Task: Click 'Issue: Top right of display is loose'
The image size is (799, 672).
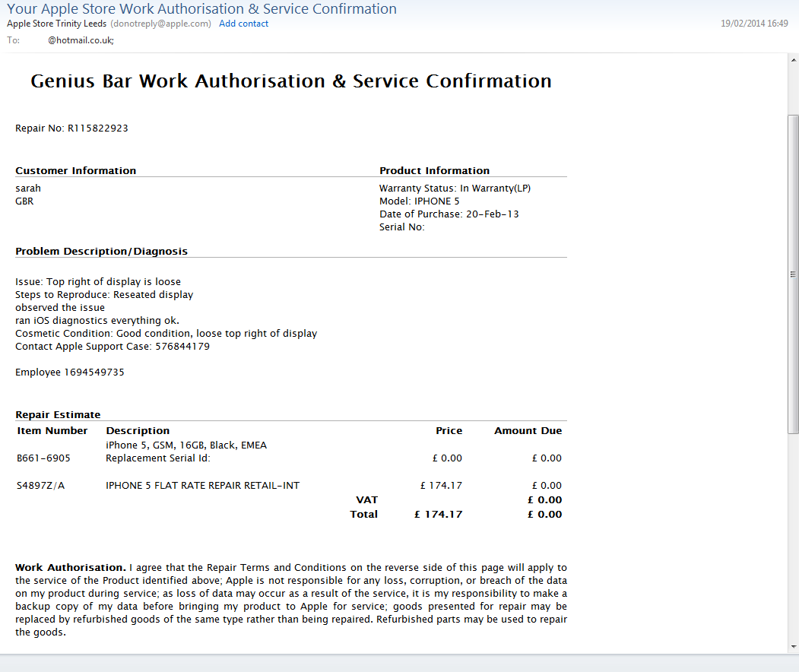Action: [98, 282]
